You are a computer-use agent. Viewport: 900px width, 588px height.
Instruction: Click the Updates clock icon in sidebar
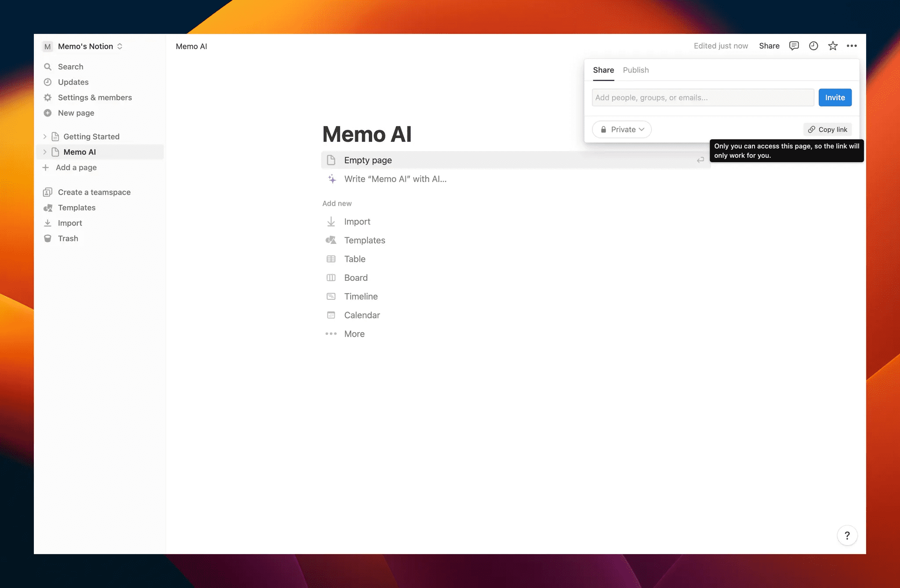point(47,82)
